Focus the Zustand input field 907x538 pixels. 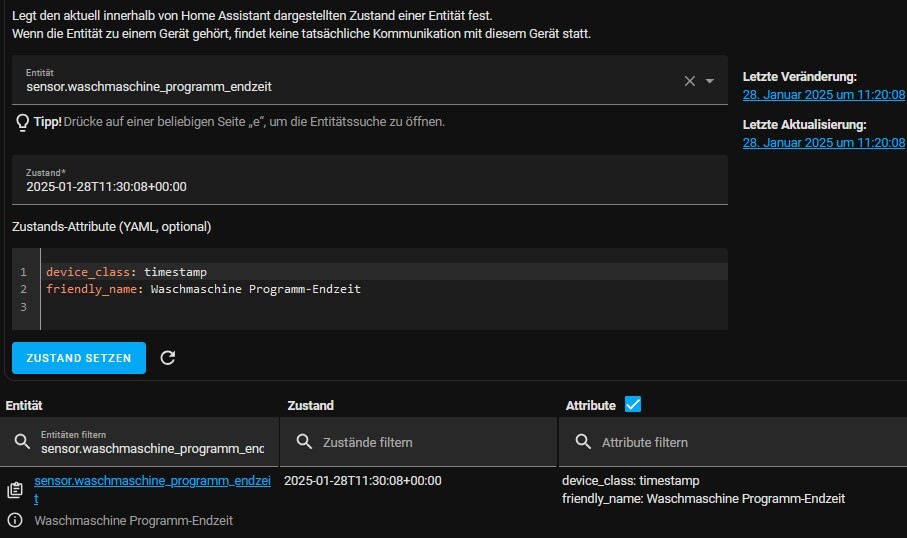coord(370,180)
